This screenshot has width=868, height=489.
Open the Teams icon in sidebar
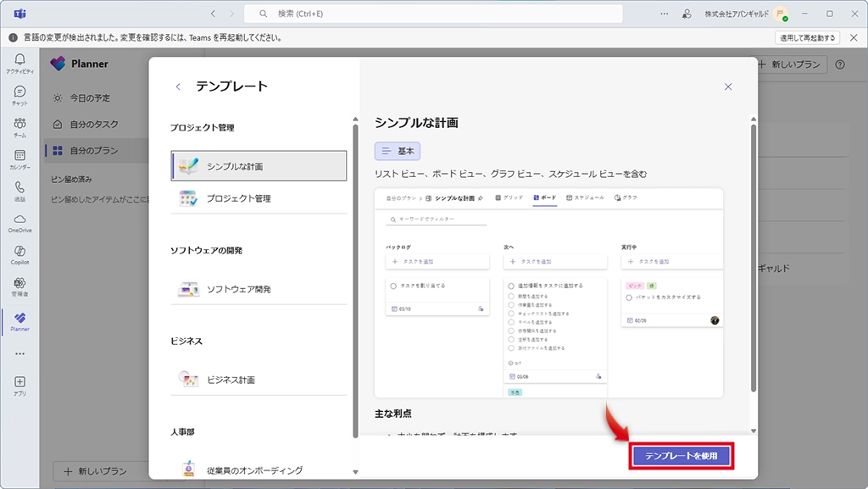[20, 127]
